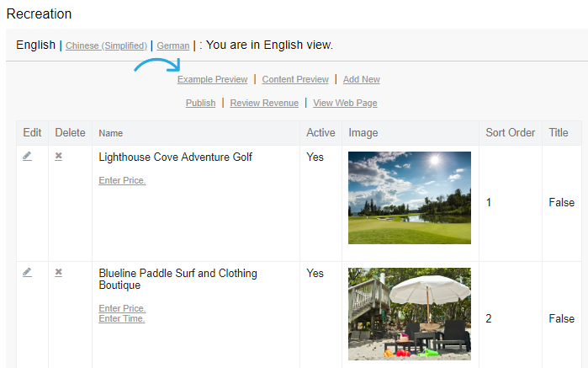Image resolution: width=588 pixels, height=368 pixels.
Task: Click the Sort Order column header
Action: coord(511,132)
